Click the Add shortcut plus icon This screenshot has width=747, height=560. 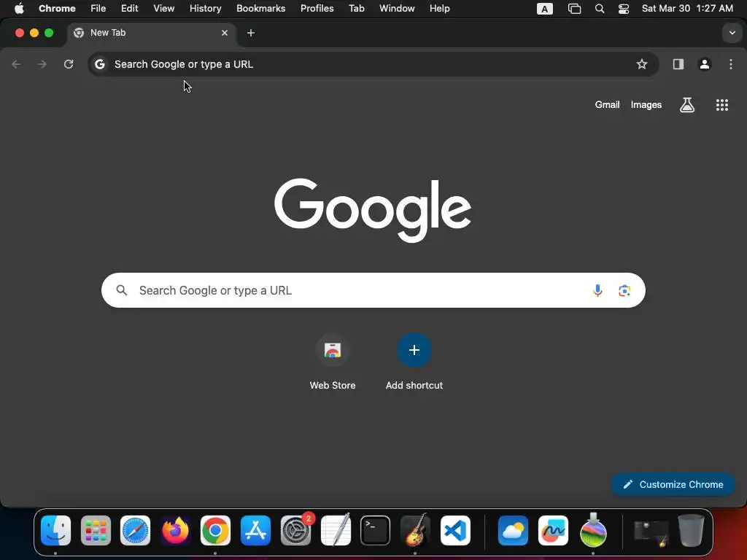(414, 350)
